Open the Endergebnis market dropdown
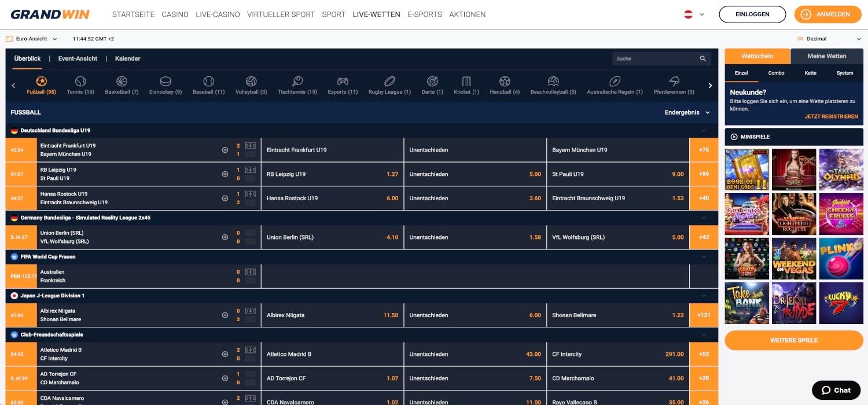Image resolution: width=868 pixels, height=405 pixels. click(x=687, y=112)
